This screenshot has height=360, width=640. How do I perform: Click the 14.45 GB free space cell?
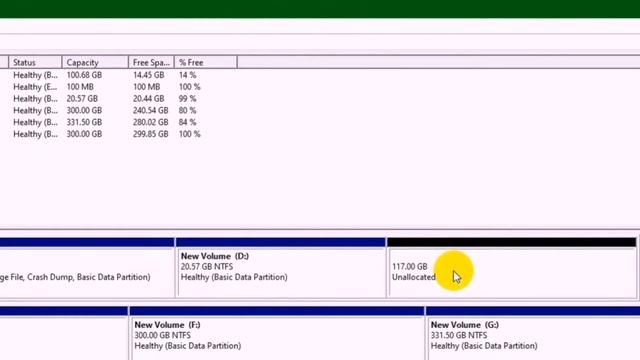149,75
